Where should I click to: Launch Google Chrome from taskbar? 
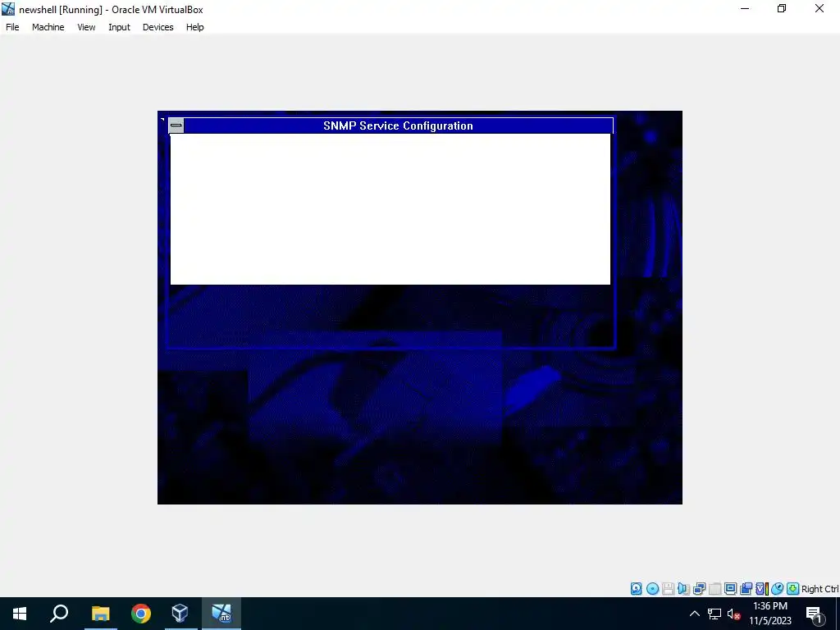(x=141, y=614)
